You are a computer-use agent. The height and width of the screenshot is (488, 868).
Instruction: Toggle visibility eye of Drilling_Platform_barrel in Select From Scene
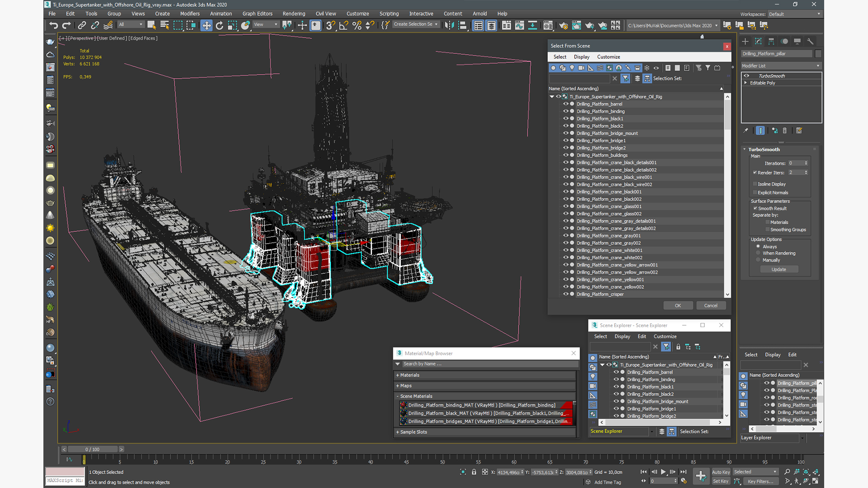coord(565,104)
